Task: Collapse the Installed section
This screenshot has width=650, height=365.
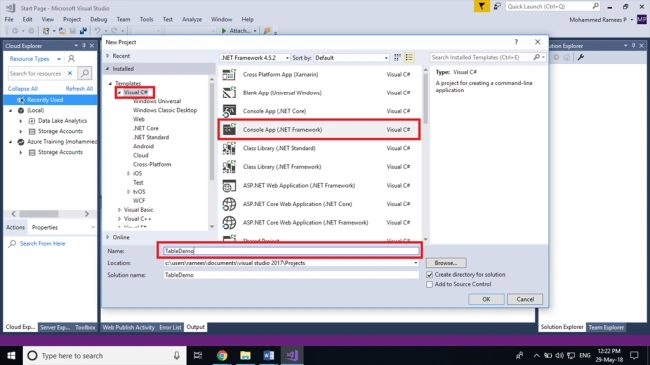Action: [107, 68]
